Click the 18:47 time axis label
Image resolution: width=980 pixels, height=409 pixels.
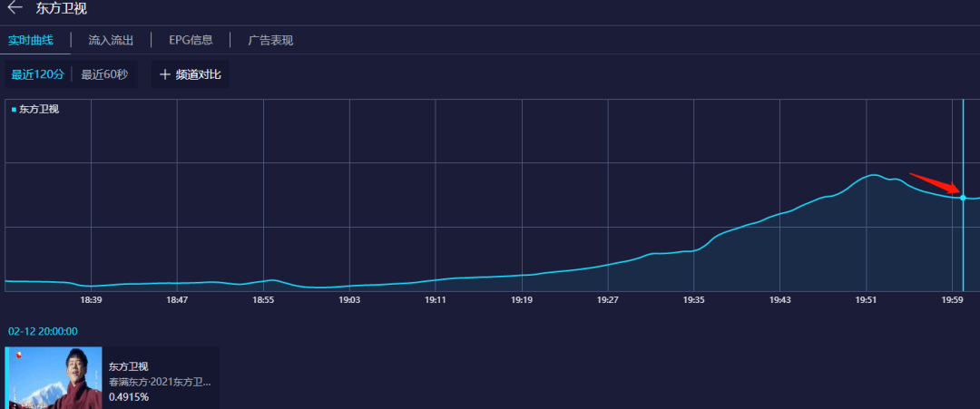coord(177,300)
